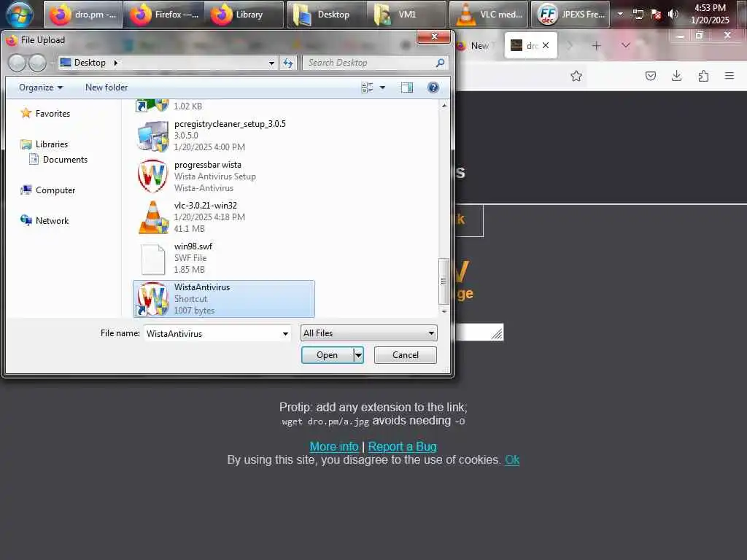Close the dro.pm browser tab
Viewport: 747px width, 560px height.
tap(546, 45)
